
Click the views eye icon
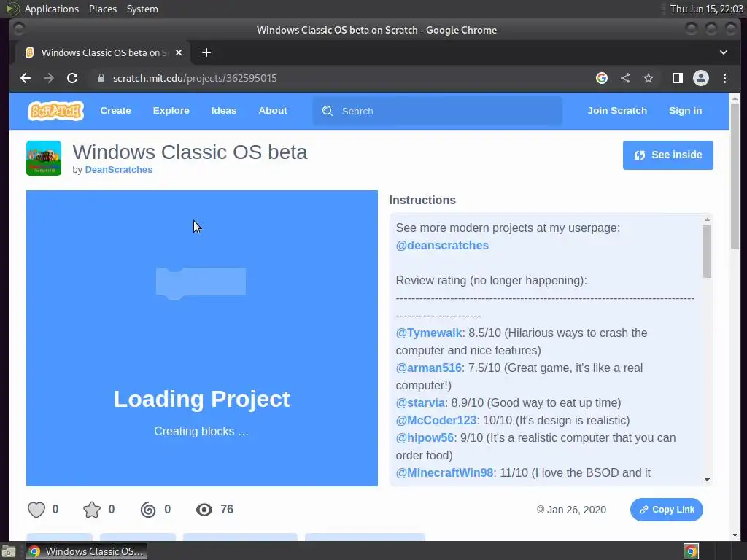204,510
